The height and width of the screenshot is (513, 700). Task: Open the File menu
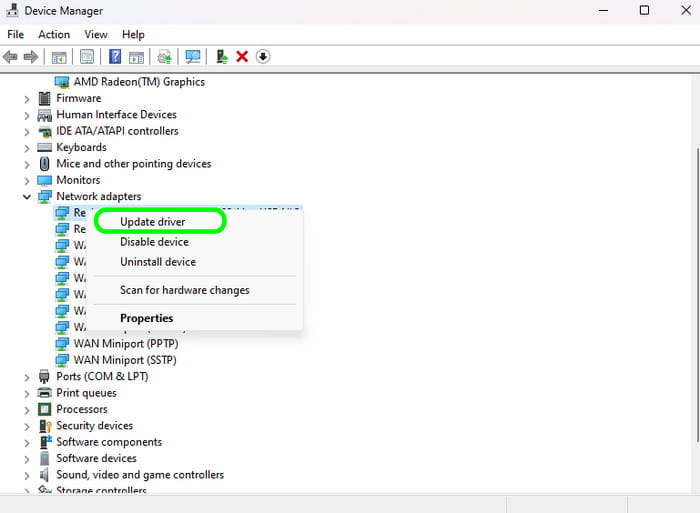(x=16, y=34)
